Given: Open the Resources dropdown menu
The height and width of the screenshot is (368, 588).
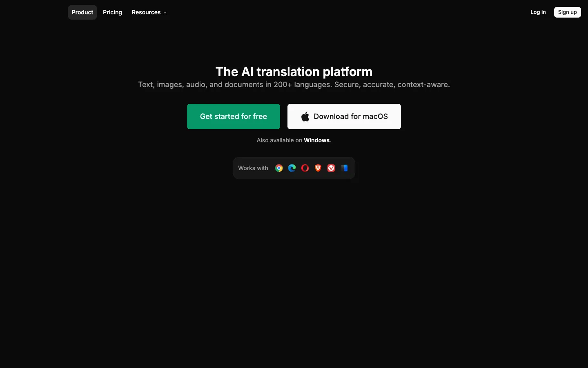Looking at the screenshot, I should pos(149,12).
